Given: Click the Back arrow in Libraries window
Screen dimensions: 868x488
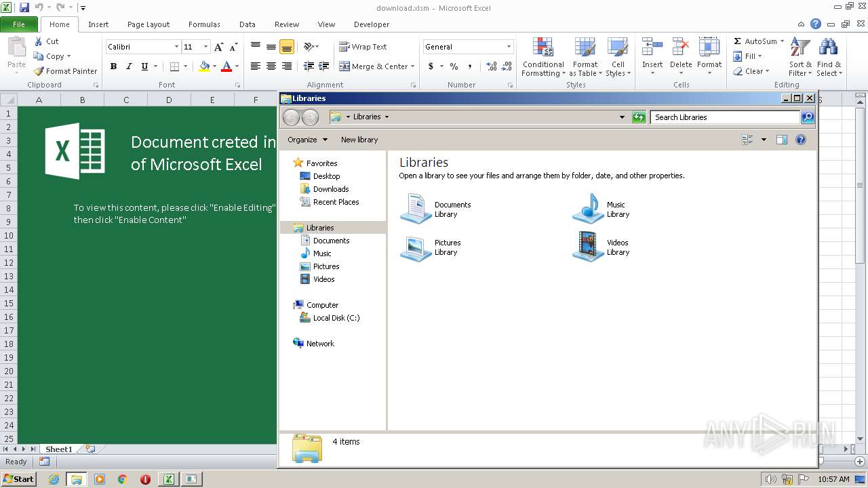Looking at the screenshot, I should (291, 117).
